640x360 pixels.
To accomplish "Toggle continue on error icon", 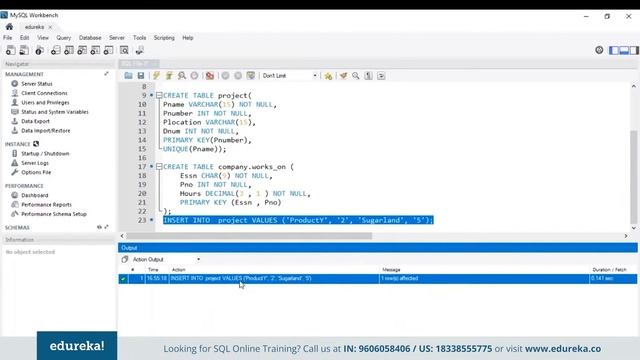I will [210, 76].
